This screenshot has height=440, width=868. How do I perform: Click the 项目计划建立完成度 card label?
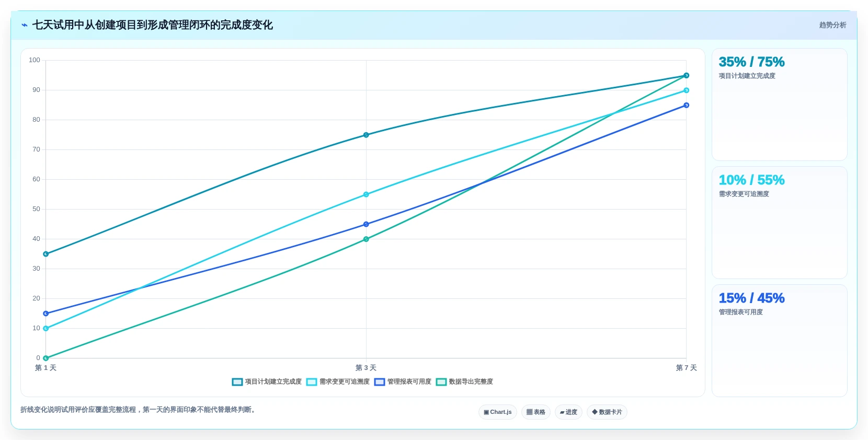click(x=747, y=76)
